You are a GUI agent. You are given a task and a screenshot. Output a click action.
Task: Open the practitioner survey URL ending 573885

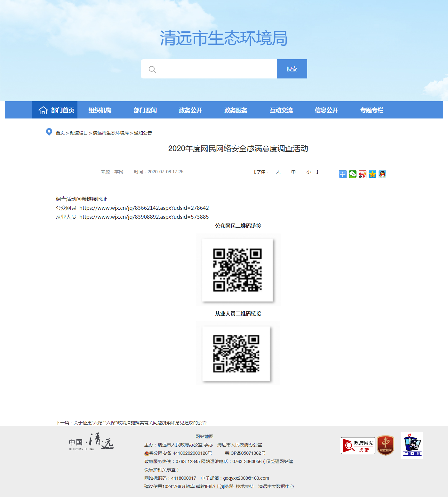pos(144,217)
